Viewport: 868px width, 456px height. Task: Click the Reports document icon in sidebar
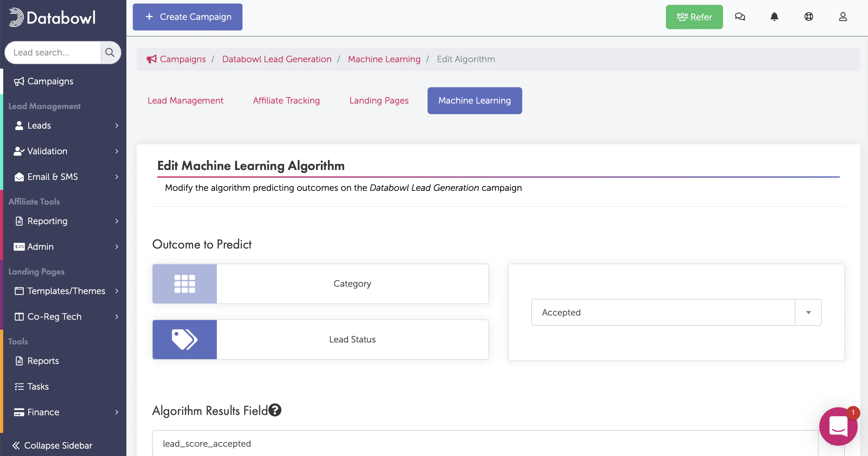coord(19,361)
